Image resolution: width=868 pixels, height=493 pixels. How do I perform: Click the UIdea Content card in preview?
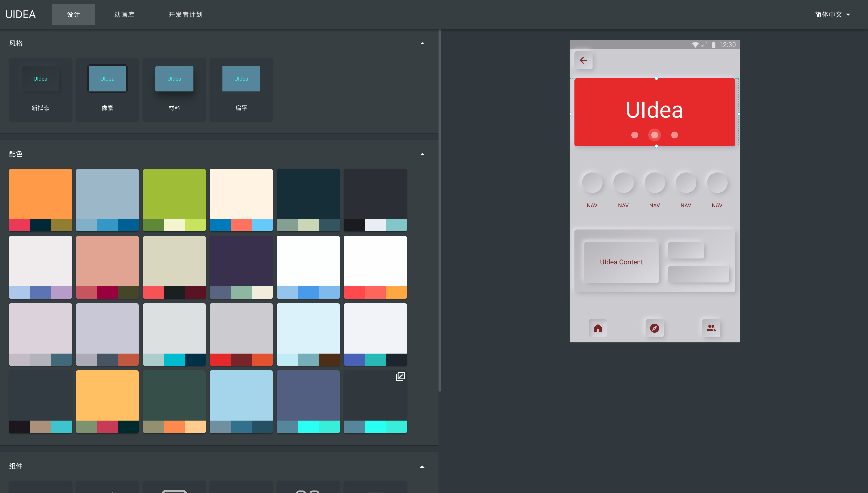621,262
